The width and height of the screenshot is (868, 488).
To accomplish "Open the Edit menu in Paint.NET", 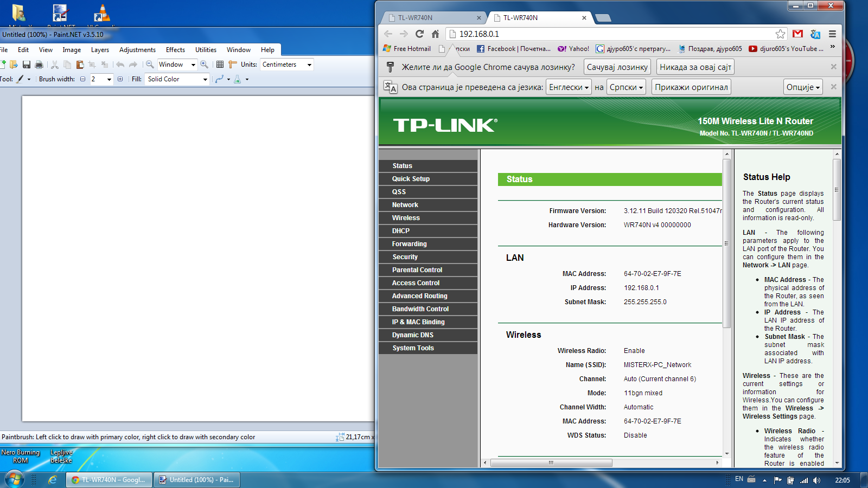I will click(x=23, y=50).
